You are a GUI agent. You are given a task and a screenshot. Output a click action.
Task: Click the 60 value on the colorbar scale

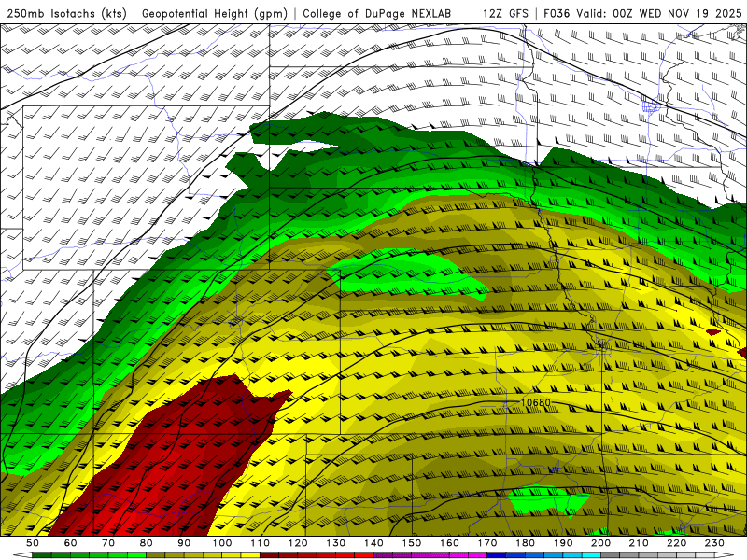71,543
